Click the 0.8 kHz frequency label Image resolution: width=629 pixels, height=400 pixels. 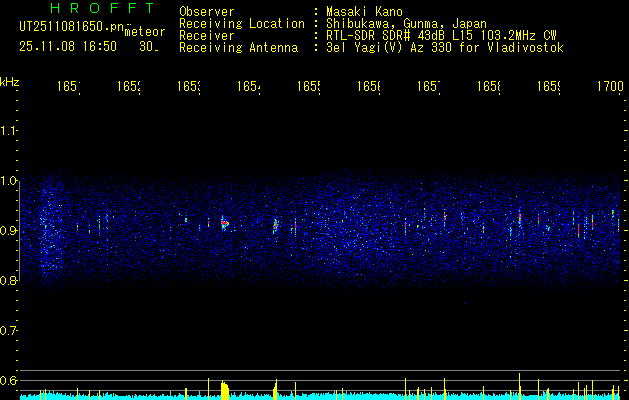[x=8, y=281]
